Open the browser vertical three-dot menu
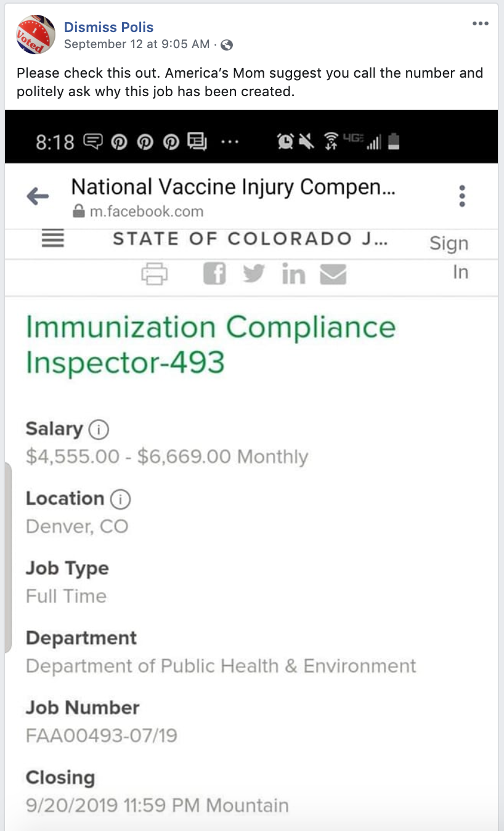Viewport: 504px width, 831px height. [462, 196]
